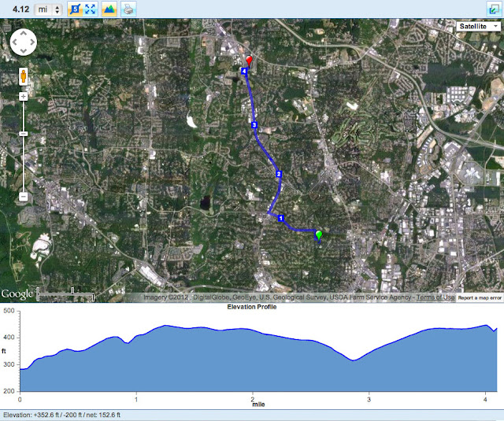
Task: Pan map left with left arrow
Action: coord(14,42)
